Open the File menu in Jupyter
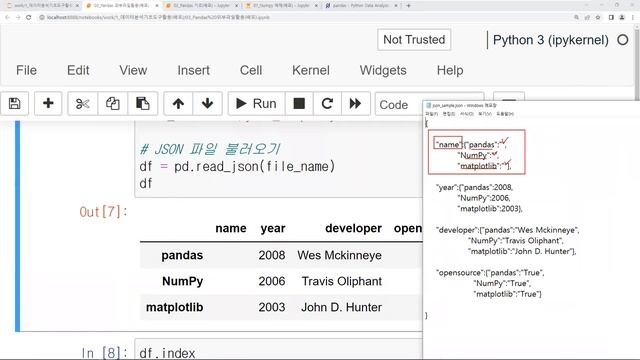The width and height of the screenshot is (640, 360). 27,70
